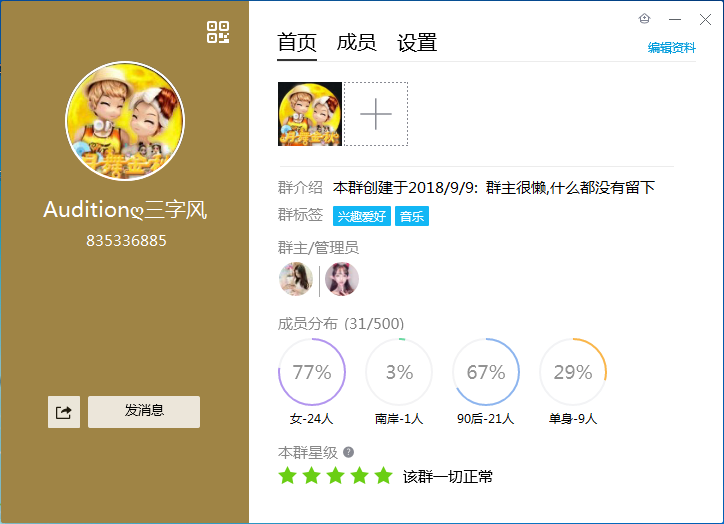Click the plus tile to add album photo
The image size is (724, 524).
pyautogui.click(x=376, y=114)
